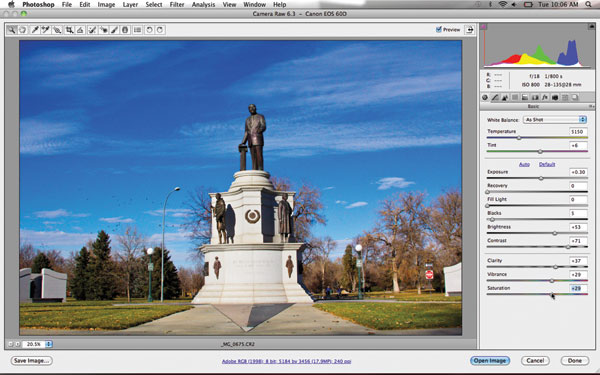Viewport: 600px width, 375px height.
Task: Select the Zoom tool in Camera Raw toolbar
Action: (x=12, y=30)
